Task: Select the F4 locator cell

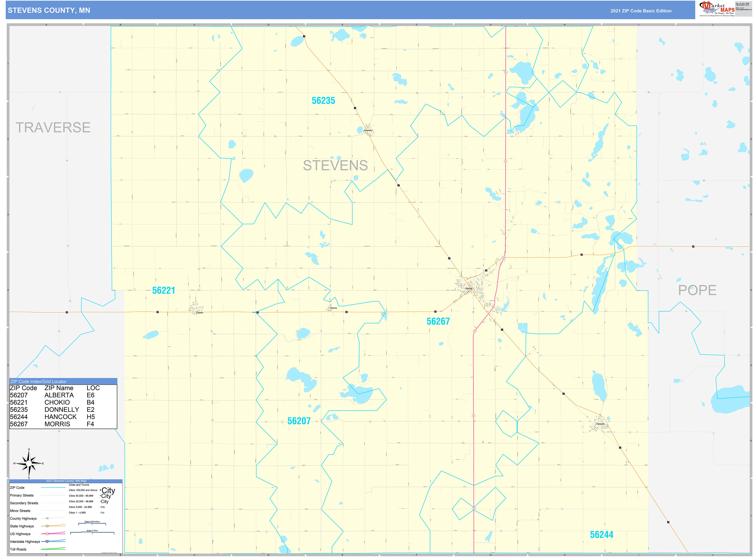Action: pos(90,424)
